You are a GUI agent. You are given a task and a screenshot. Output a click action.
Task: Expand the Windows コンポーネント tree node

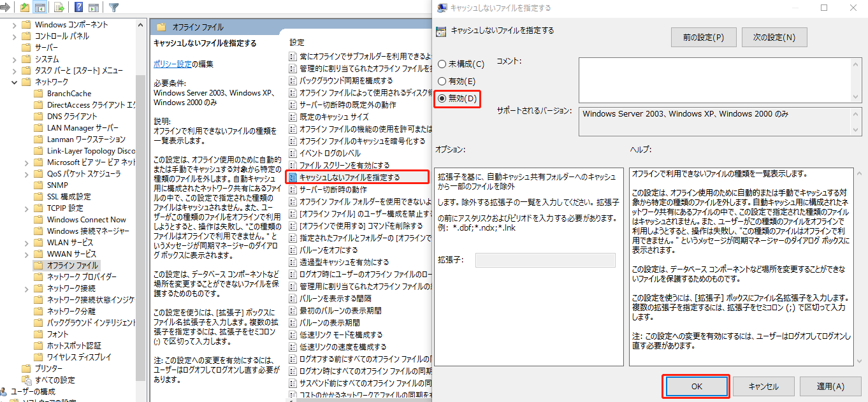point(15,25)
